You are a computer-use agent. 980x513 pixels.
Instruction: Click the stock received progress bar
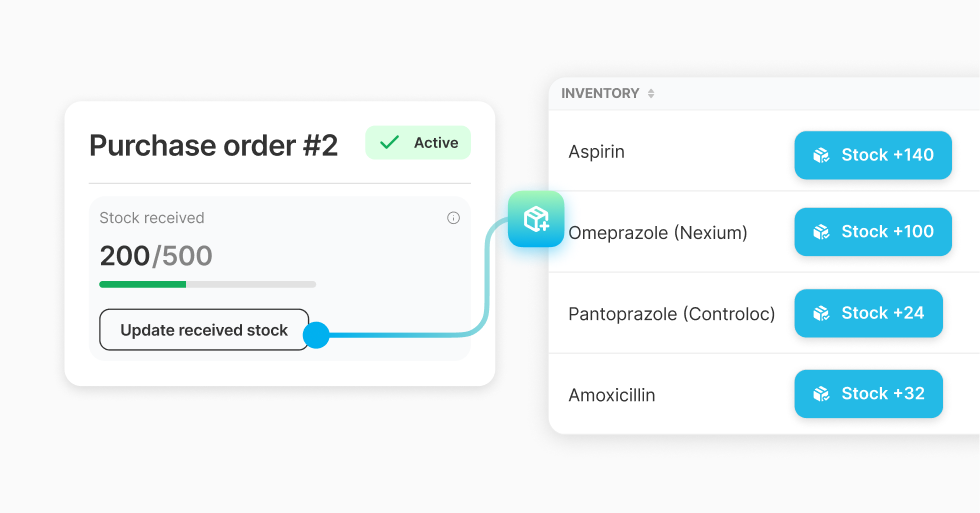pos(208,284)
